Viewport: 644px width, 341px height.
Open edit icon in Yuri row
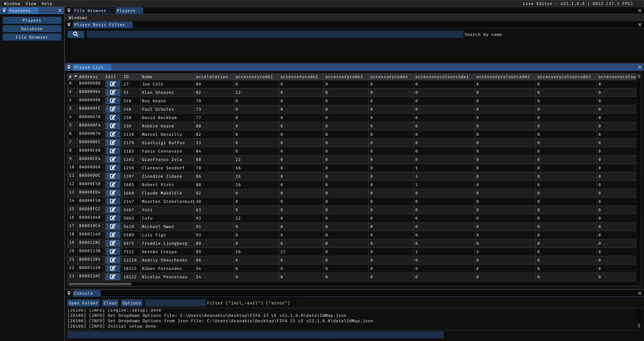point(113,210)
